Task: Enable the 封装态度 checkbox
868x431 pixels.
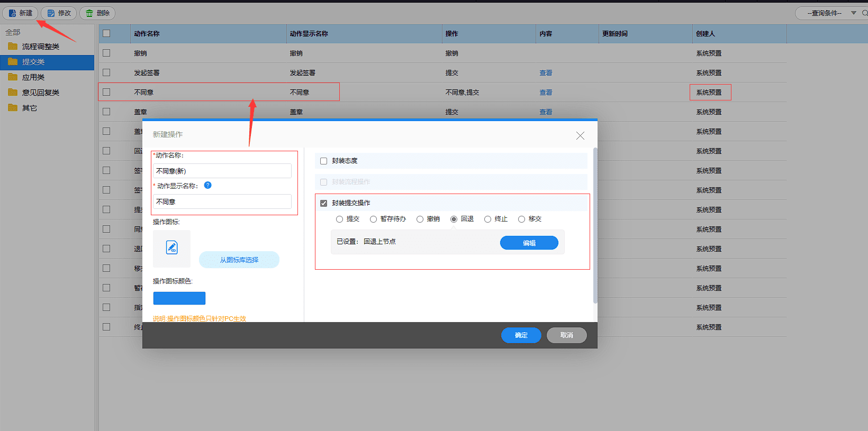Action: coord(324,161)
